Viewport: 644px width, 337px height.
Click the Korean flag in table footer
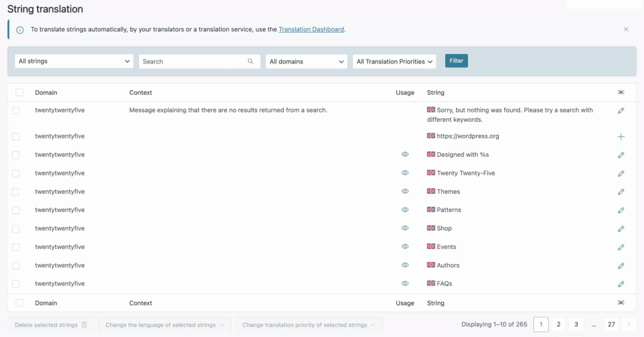(621, 303)
